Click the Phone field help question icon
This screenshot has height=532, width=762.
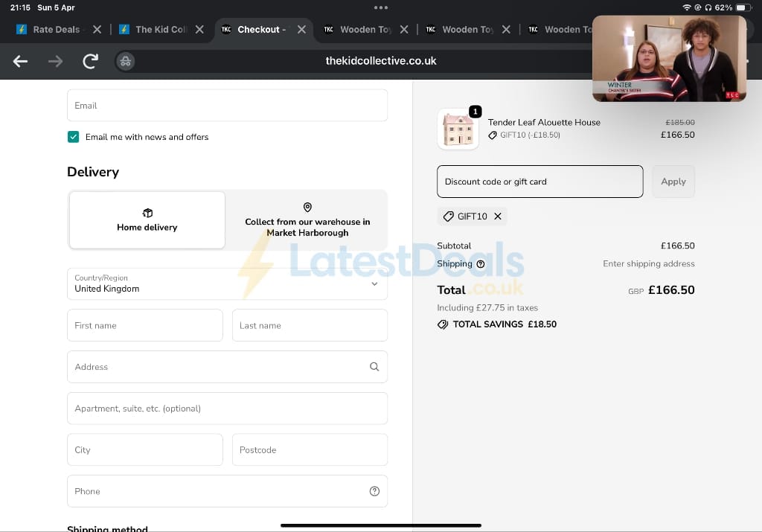coord(374,491)
